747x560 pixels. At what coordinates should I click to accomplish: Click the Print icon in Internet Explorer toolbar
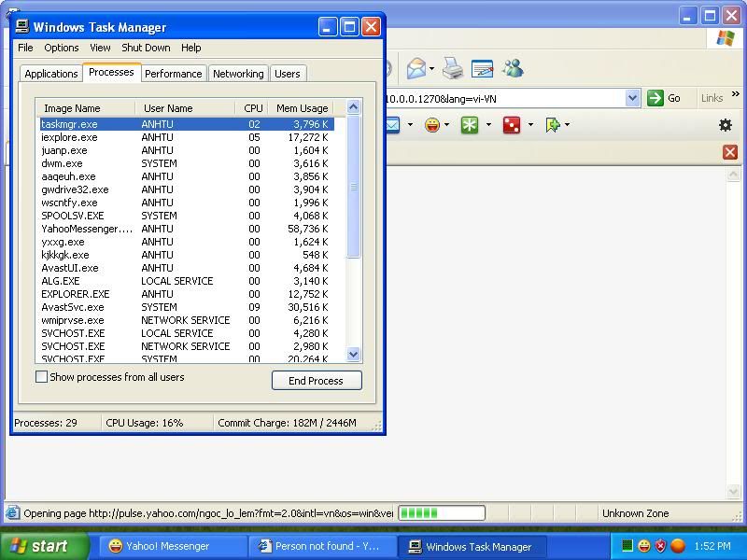click(453, 68)
